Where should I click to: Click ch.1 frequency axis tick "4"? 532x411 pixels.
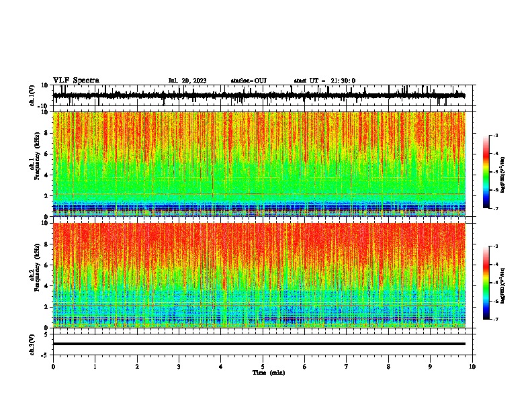(x=46, y=175)
